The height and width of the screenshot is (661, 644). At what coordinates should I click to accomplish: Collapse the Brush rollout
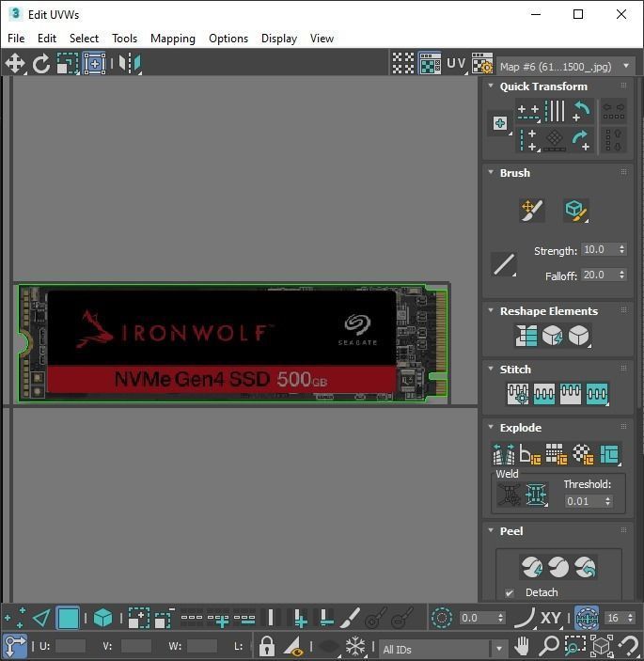tap(491, 172)
